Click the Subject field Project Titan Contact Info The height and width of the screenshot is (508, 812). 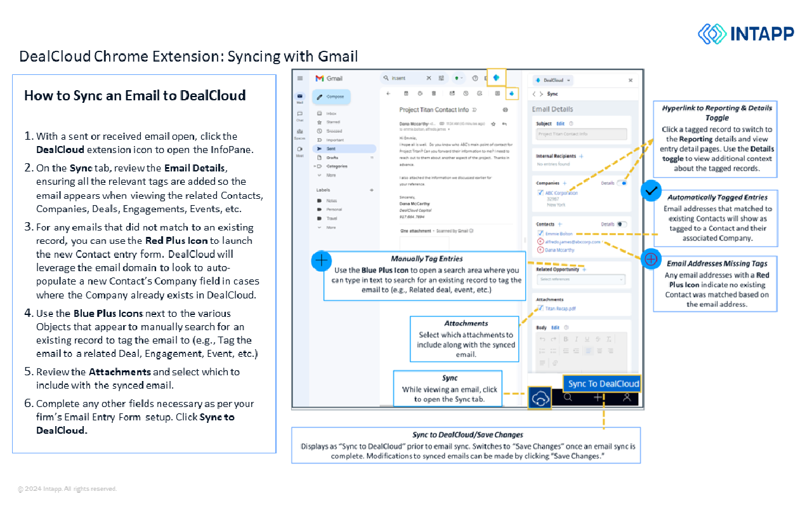coord(581,134)
